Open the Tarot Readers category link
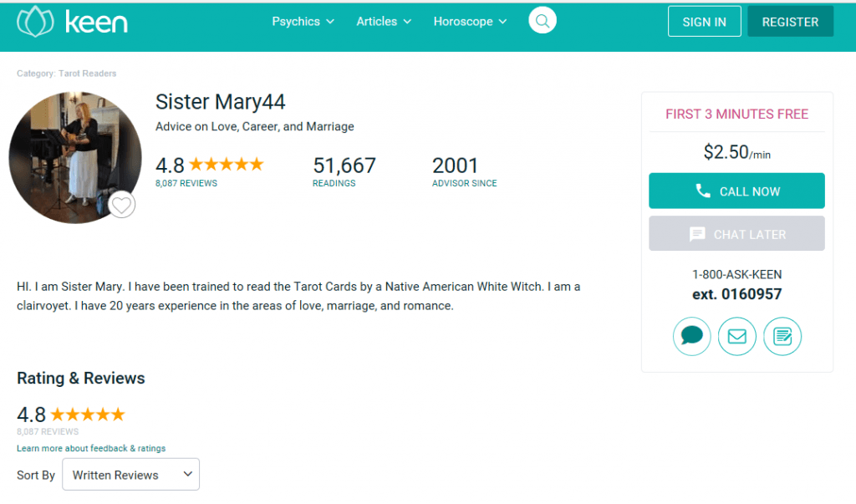This screenshot has height=504, width=856. [87, 74]
